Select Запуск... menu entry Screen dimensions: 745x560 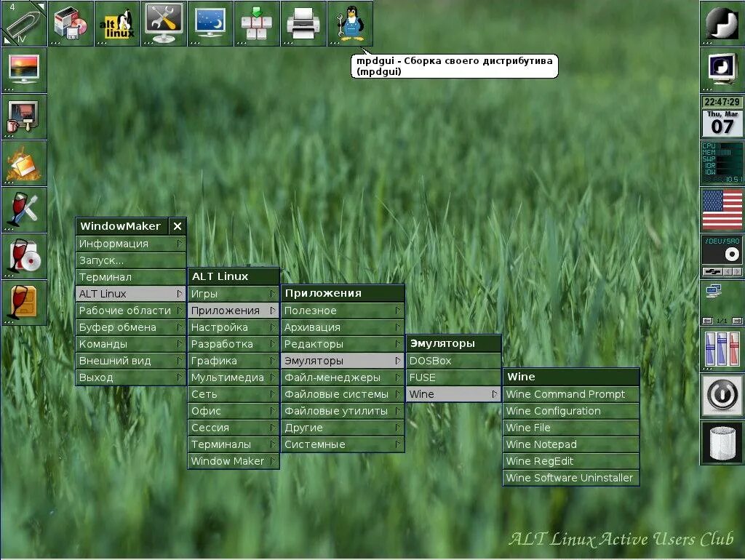click(x=131, y=260)
